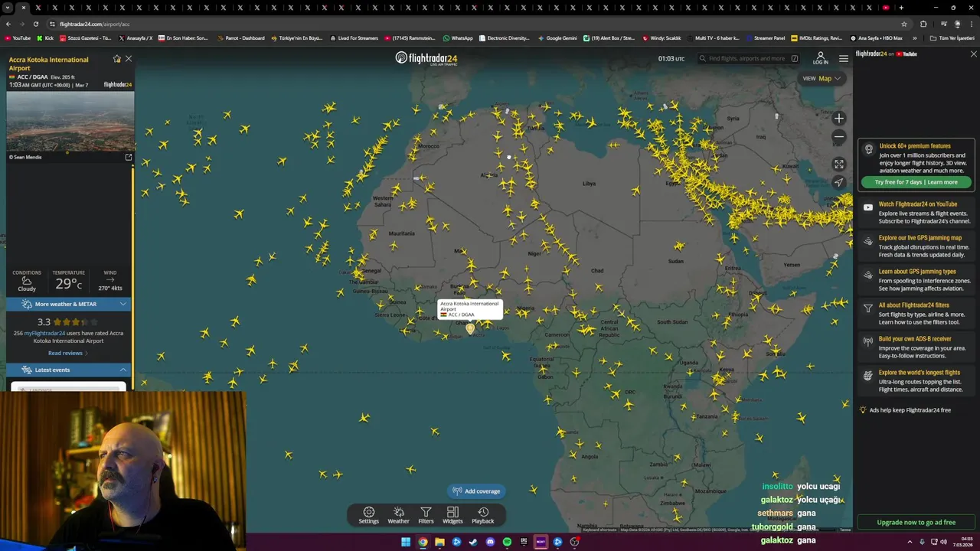Open the Google Gemini bookmark

coord(557,38)
